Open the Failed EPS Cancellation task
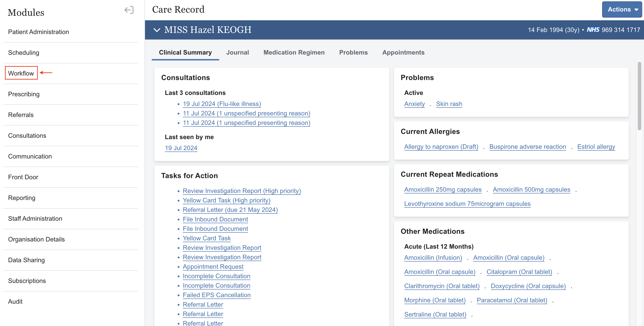The width and height of the screenshot is (644, 326). 216,295
